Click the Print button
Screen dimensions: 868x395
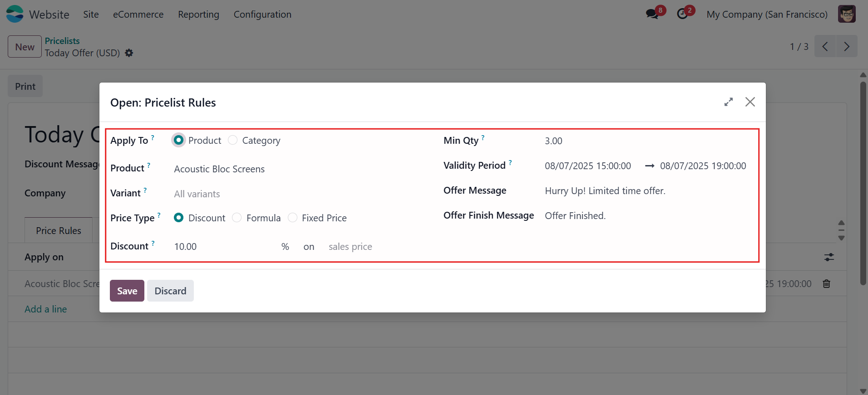pyautogui.click(x=25, y=86)
